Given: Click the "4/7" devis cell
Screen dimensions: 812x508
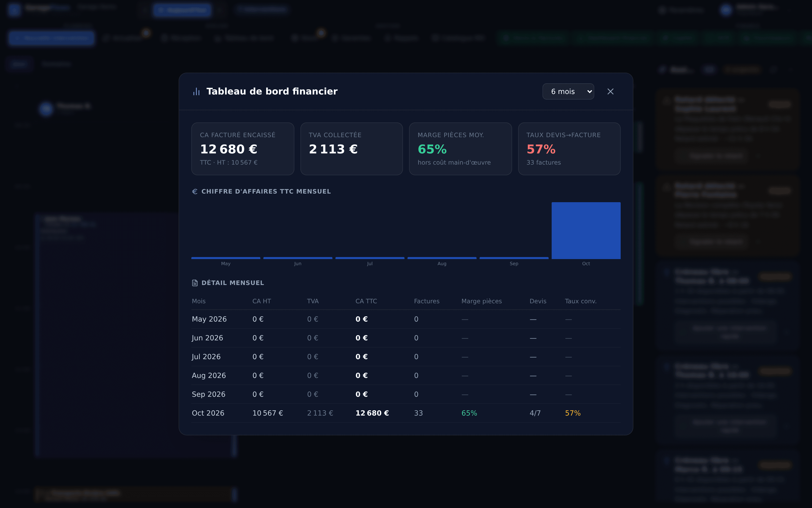Looking at the screenshot, I should click(535, 413).
